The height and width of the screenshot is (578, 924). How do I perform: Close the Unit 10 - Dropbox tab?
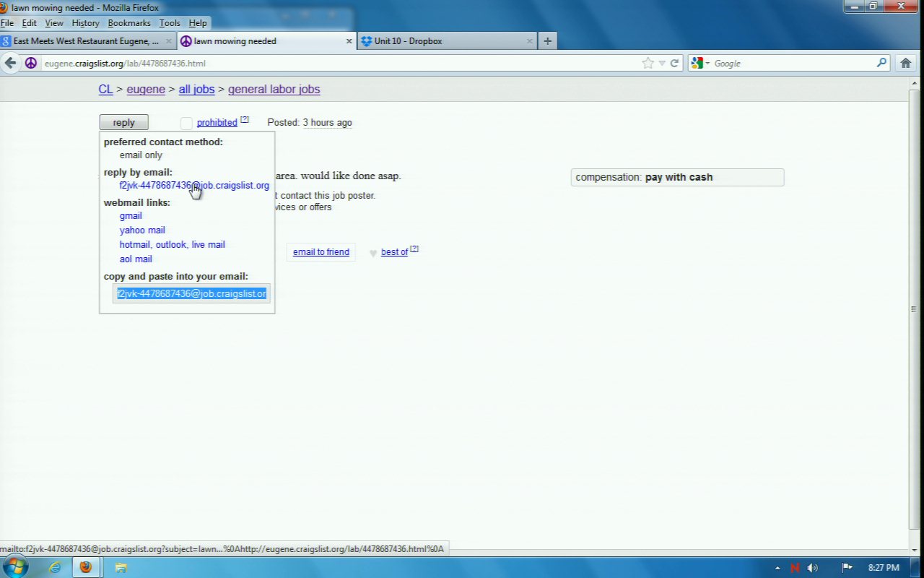(x=530, y=41)
